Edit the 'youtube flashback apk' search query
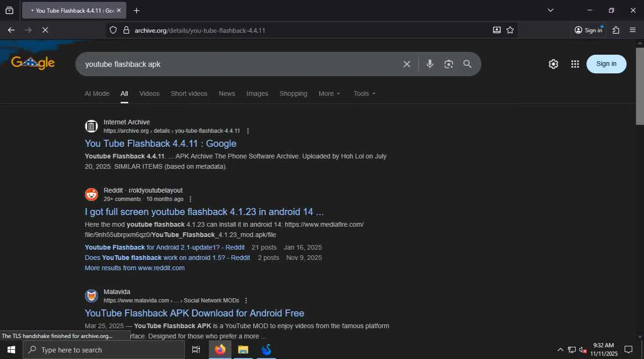This screenshot has width=644, height=359. pyautogui.click(x=239, y=64)
